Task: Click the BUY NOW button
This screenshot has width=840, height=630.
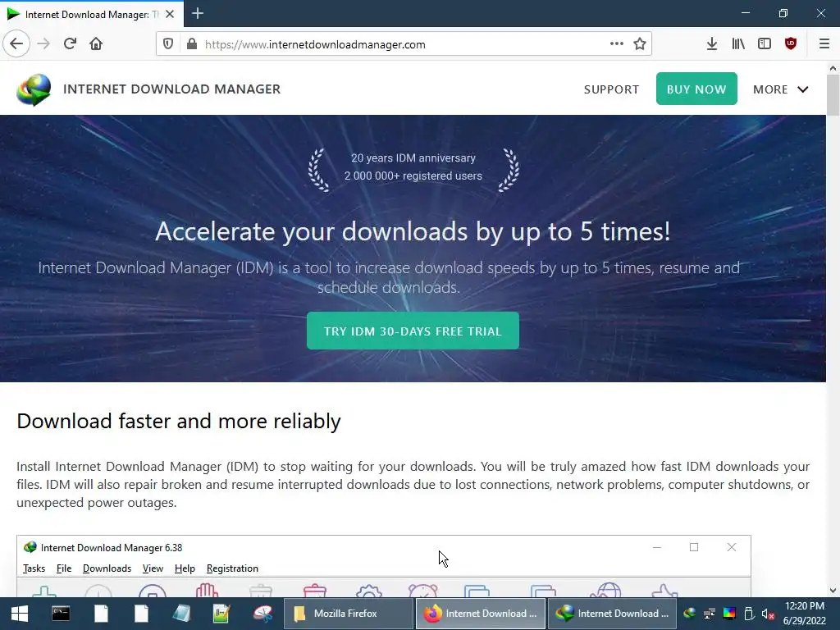Action: tap(696, 89)
